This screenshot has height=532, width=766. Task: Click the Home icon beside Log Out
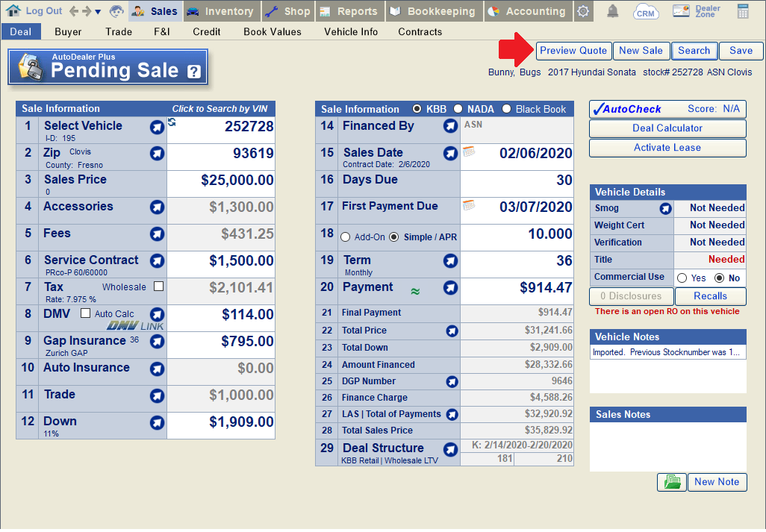[x=13, y=10]
